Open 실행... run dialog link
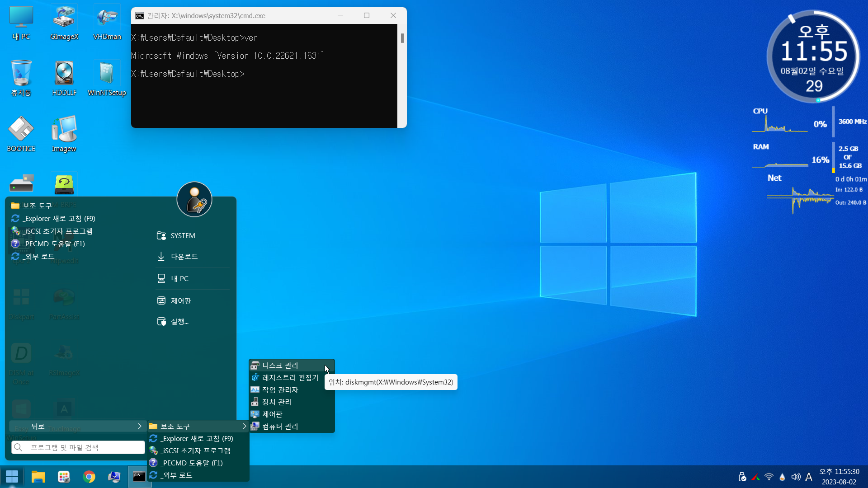This screenshot has width=868, height=488. 193,321
